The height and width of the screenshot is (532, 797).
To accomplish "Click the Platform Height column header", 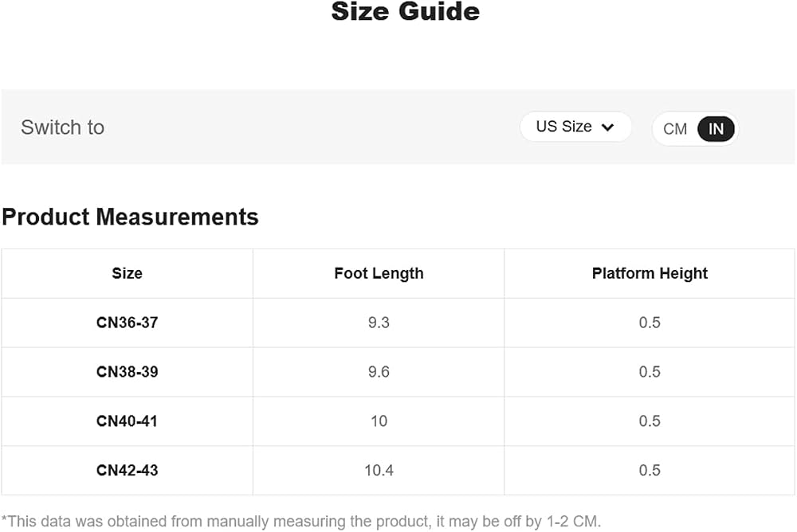I will (x=650, y=273).
